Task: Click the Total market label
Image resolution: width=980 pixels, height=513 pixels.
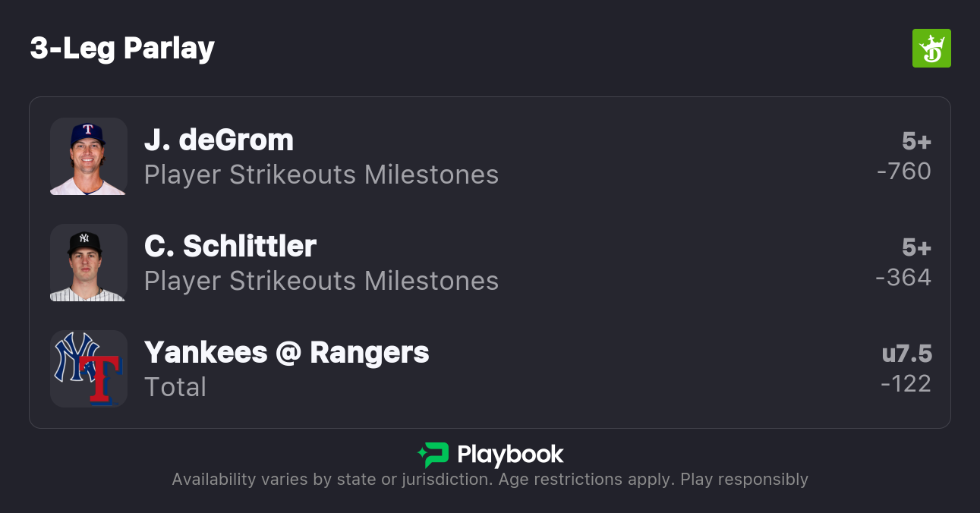Action: (175, 388)
